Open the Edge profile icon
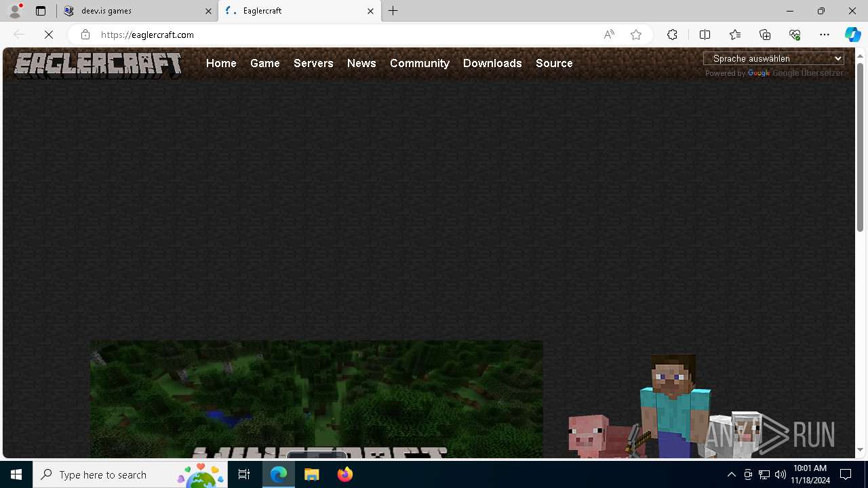This screenshot has width=868, height=488. pos(14,11)
